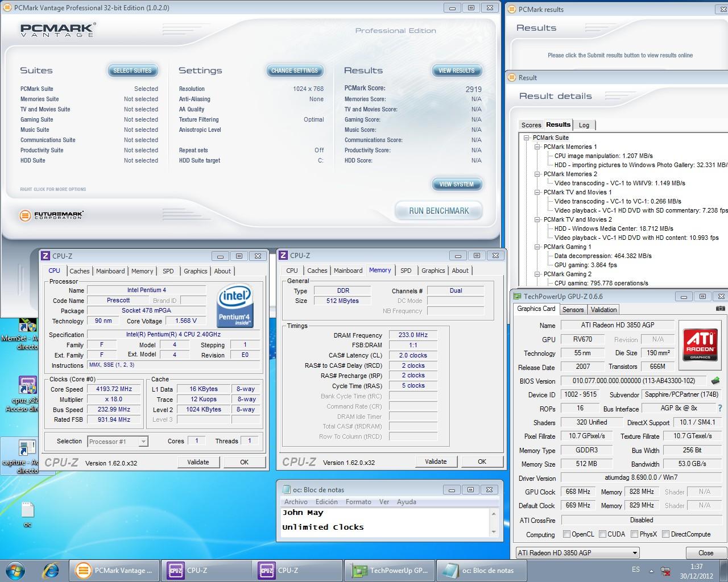The width and height of the screenshot is (728, 582).
Task: Switch to SPD tab in CPU-Z Memory window
Action: 406,271
